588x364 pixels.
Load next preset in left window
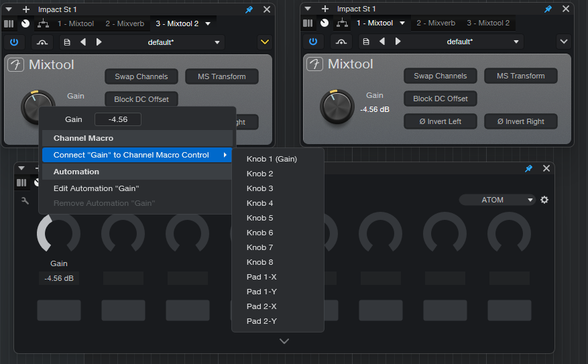[99, 42]
